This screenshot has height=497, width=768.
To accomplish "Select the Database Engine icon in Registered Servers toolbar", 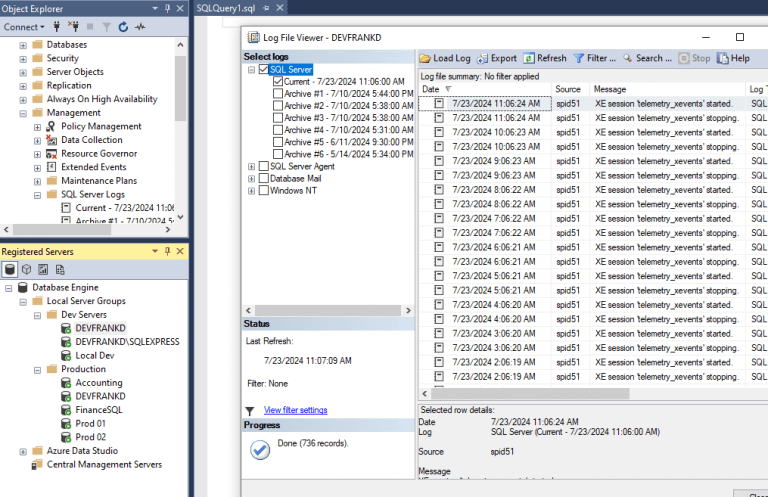I will pyautogui.click(x=10, y=269).
